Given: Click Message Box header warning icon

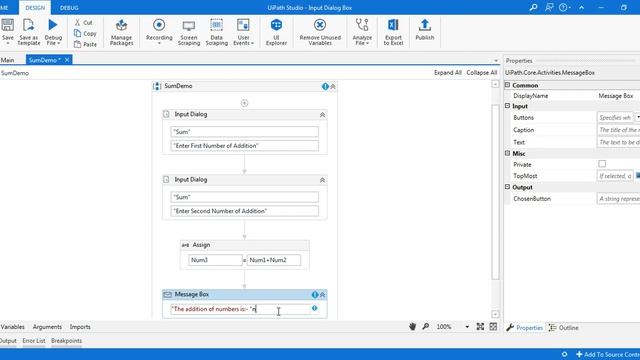Looking at the screenshot, I should (x=314, y=295).
